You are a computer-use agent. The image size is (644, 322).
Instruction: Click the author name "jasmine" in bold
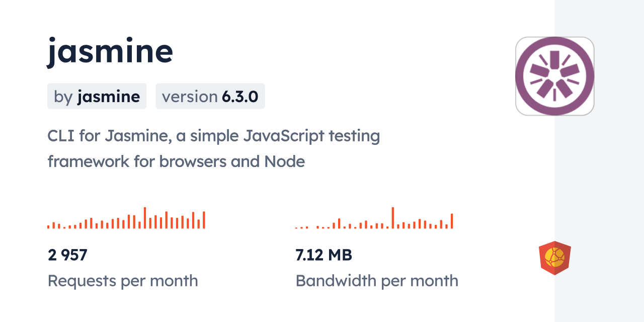pyautogui.click(x=109, y=96)
